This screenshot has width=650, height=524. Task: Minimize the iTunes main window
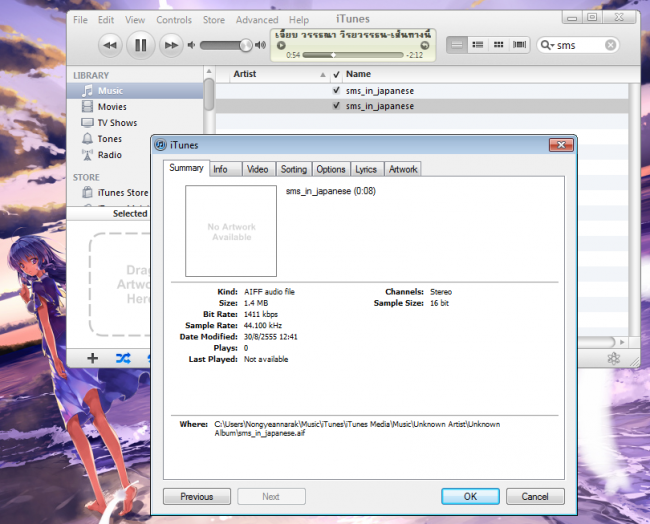click(x=572, y=17)
